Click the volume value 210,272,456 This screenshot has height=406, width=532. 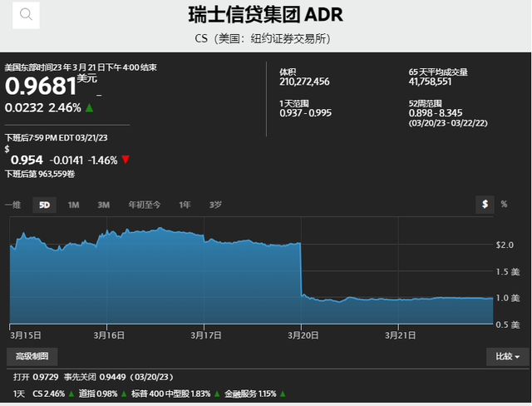(304, 82)
